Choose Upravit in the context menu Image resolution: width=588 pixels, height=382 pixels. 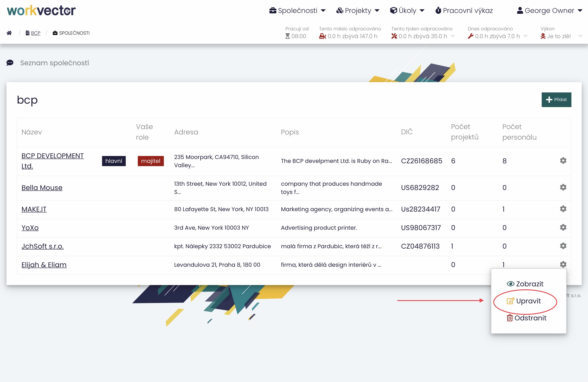524,301
